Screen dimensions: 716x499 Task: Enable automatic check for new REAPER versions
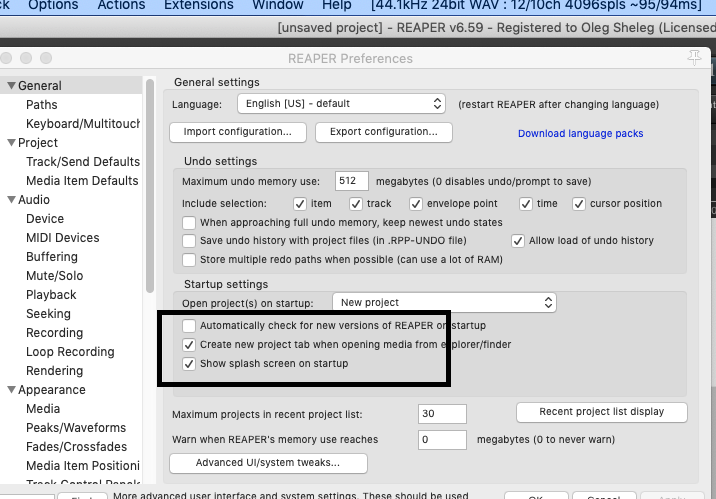coord(189,326)
